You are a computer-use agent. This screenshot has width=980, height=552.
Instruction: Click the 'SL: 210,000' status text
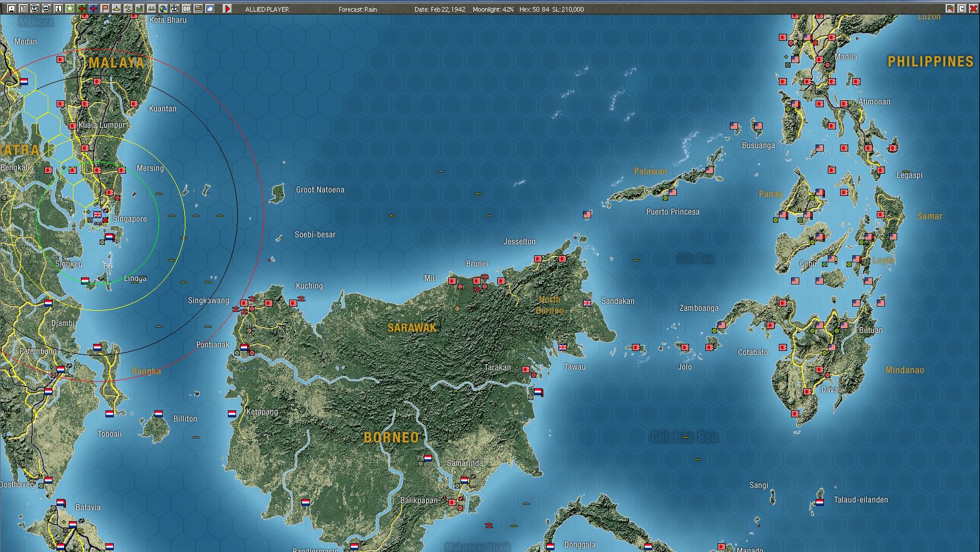568,9
